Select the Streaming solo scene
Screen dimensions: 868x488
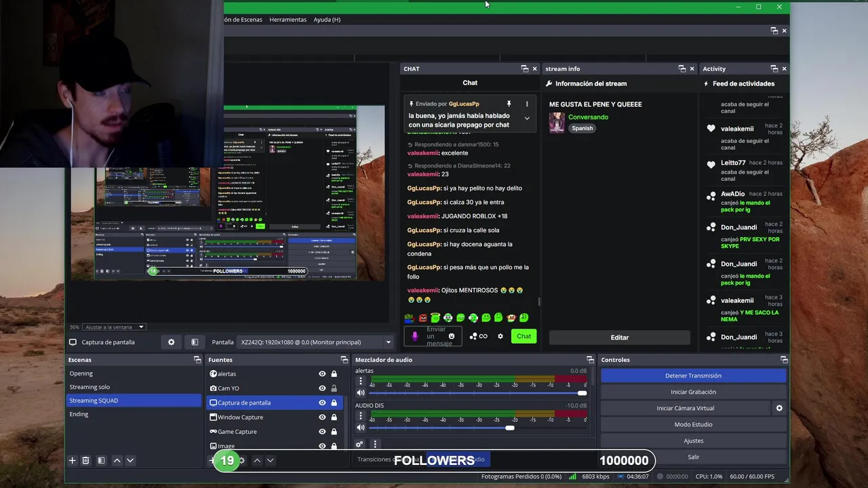click(134, 387)
